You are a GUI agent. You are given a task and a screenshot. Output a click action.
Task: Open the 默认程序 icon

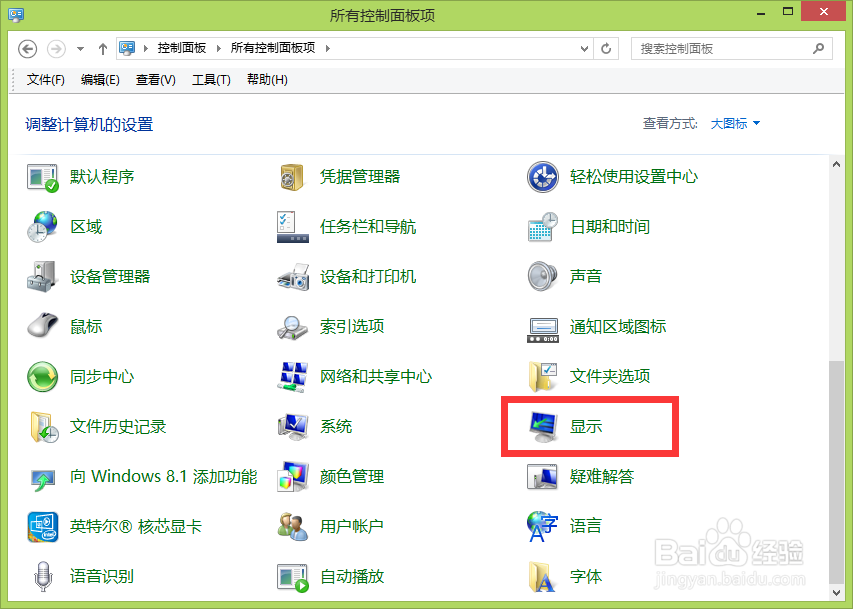[42, 177]
